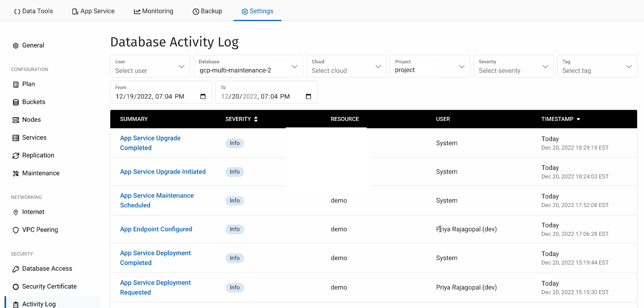Click the App Service icon
Image resolution: width=644 pixels, height=308 pixels.
pos(75,12)
